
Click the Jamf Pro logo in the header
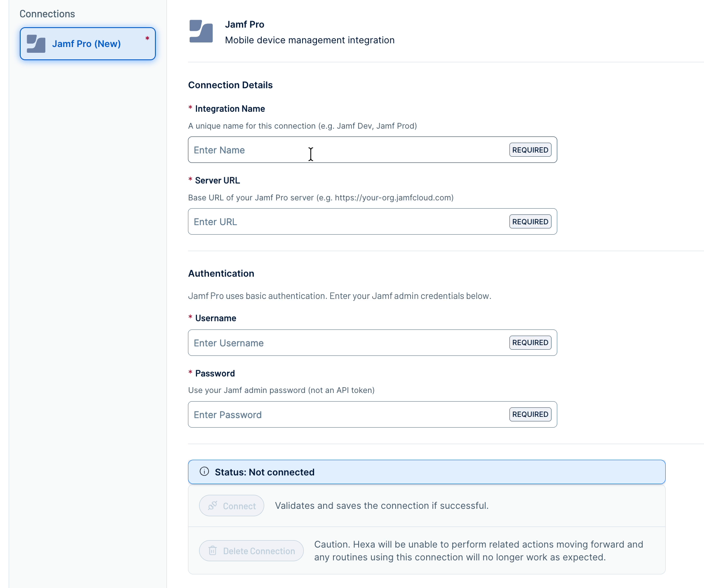[x=201, y=31]
